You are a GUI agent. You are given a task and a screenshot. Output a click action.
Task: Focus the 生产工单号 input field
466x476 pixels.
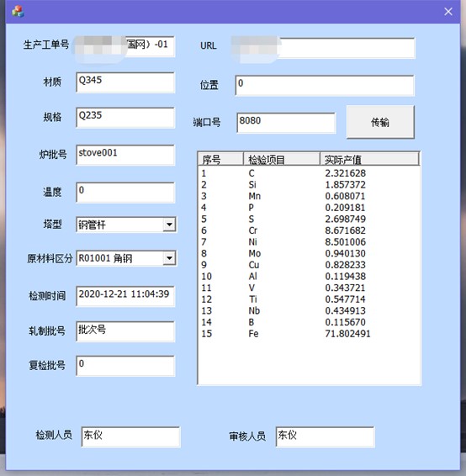coord(125,46)
